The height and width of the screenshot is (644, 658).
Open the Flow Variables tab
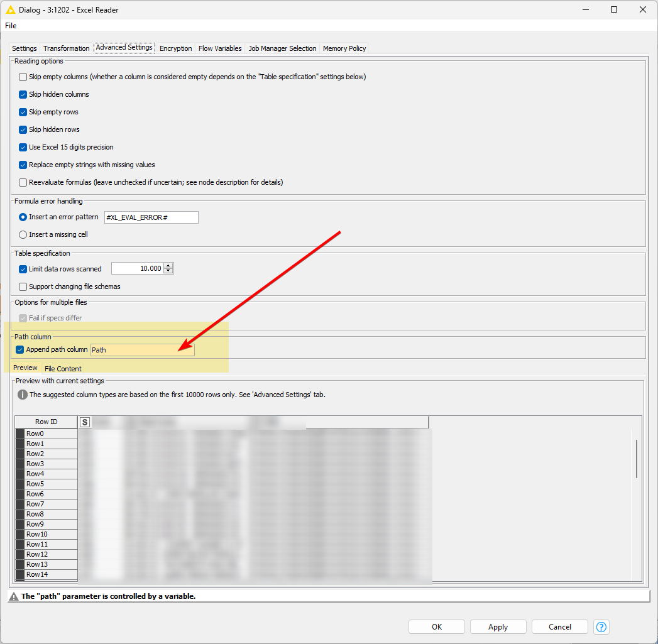(x=219, y=48)
